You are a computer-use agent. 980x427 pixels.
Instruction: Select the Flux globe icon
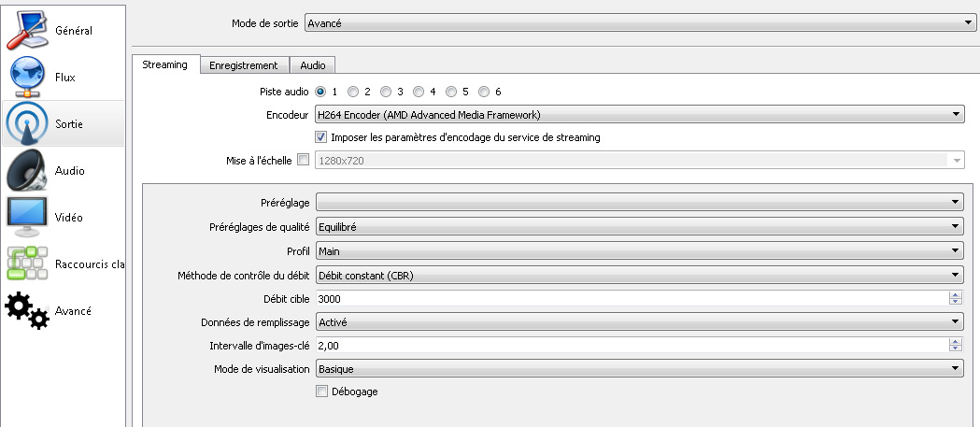[x=27, y=77]
